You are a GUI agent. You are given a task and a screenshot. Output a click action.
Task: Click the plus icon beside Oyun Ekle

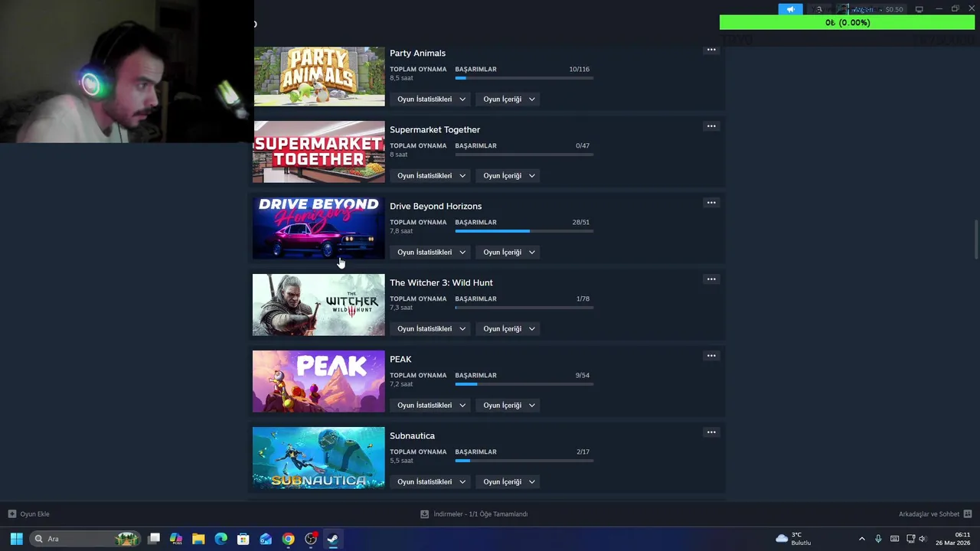tap(12, 514)
